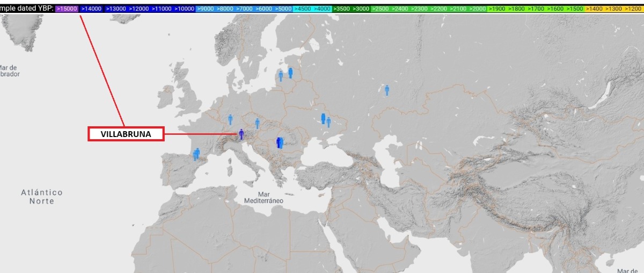Click the red-bordered VILLABRUNA label box

coord(126,134)
